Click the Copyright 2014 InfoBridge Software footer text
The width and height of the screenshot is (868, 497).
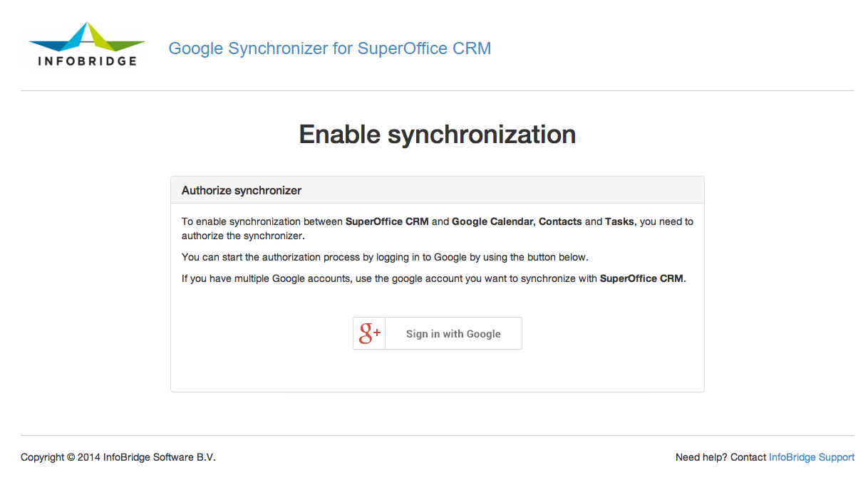[118, 457]
